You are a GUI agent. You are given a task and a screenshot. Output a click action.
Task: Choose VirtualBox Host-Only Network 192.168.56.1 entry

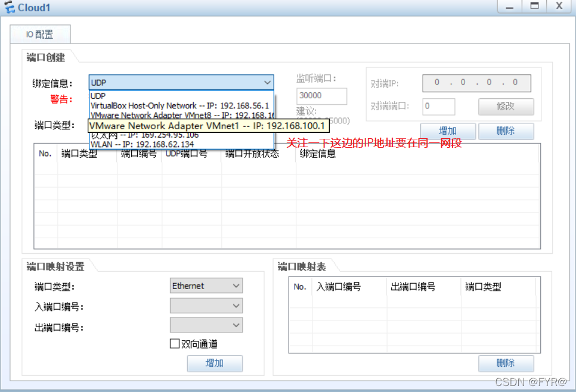tap(181, 105)
